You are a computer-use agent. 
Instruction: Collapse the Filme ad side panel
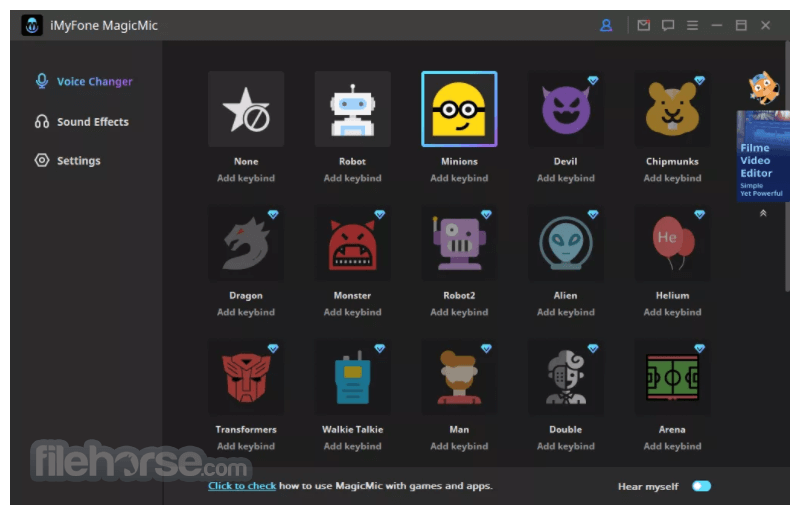[x=763, y=213]
